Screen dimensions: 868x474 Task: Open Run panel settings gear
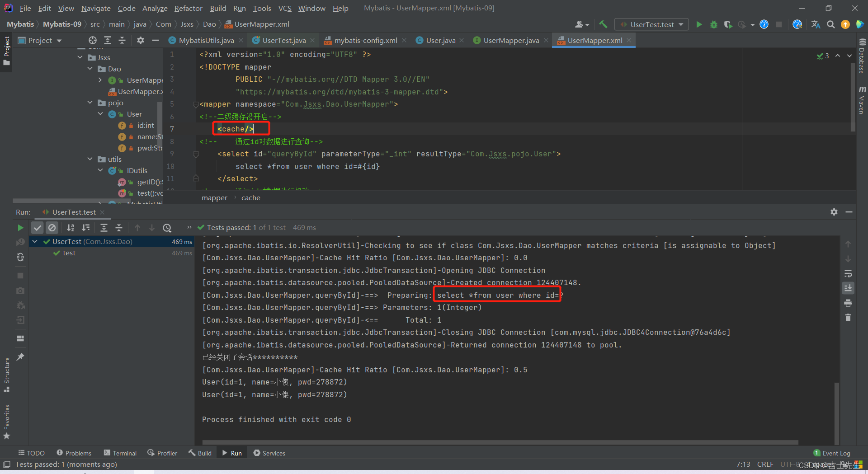click(834, 212)
